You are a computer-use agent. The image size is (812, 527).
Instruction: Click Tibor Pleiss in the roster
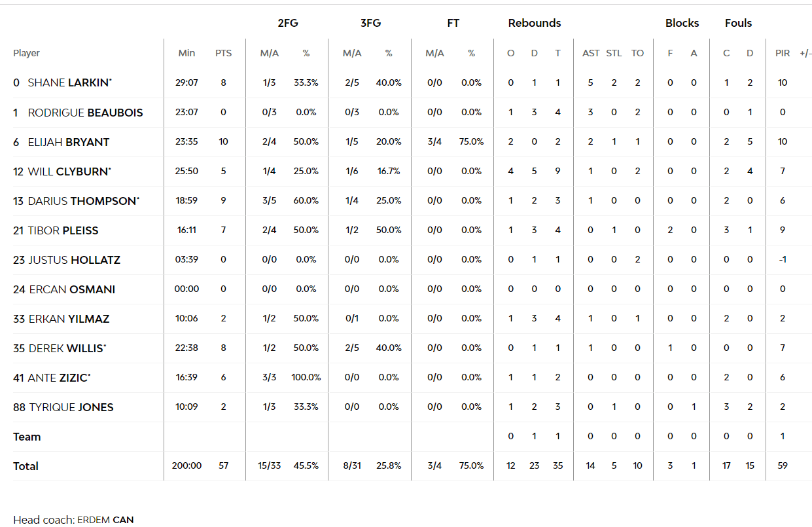click(x=63, y=230)
